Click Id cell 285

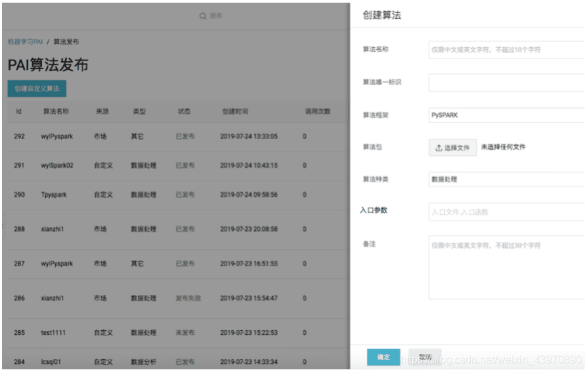pos(19,333)
